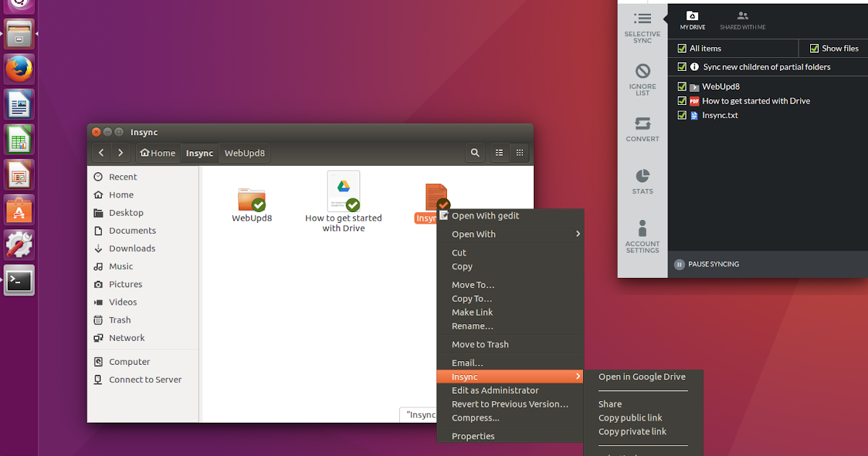868x456 pixels.
Task: Switch to Shared With Me tab
Action: pos(742,20)
